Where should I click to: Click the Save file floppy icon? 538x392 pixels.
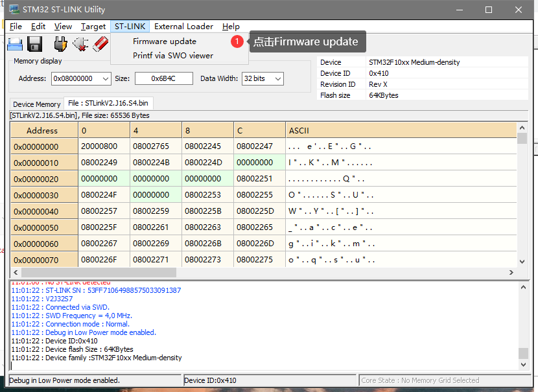tap(34, 44)
